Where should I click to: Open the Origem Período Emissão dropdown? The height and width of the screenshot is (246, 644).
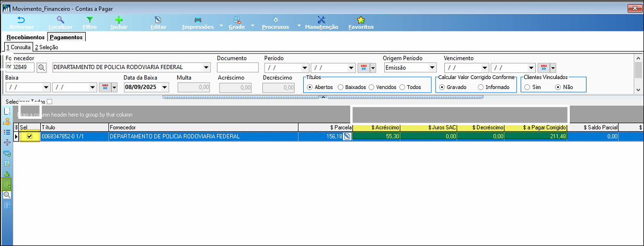(x=432, y=68)
